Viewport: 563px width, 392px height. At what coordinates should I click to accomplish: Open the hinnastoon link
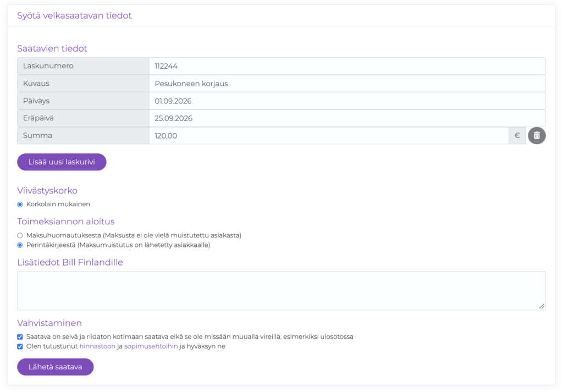97,346
